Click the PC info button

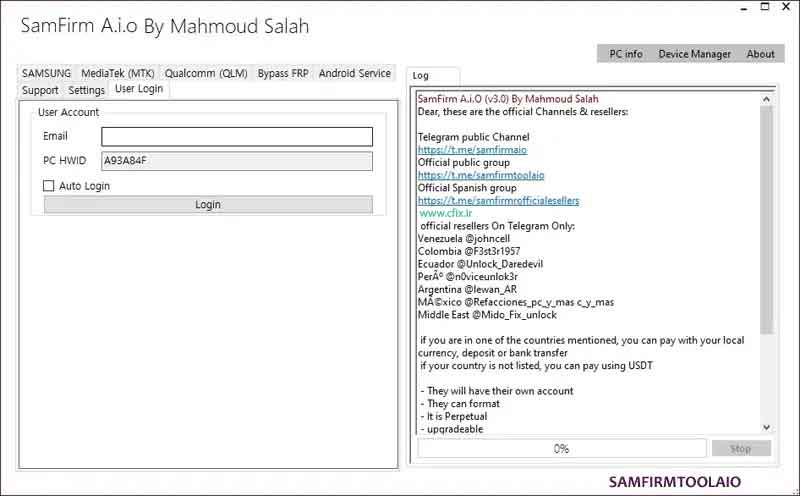pos(626,54)
